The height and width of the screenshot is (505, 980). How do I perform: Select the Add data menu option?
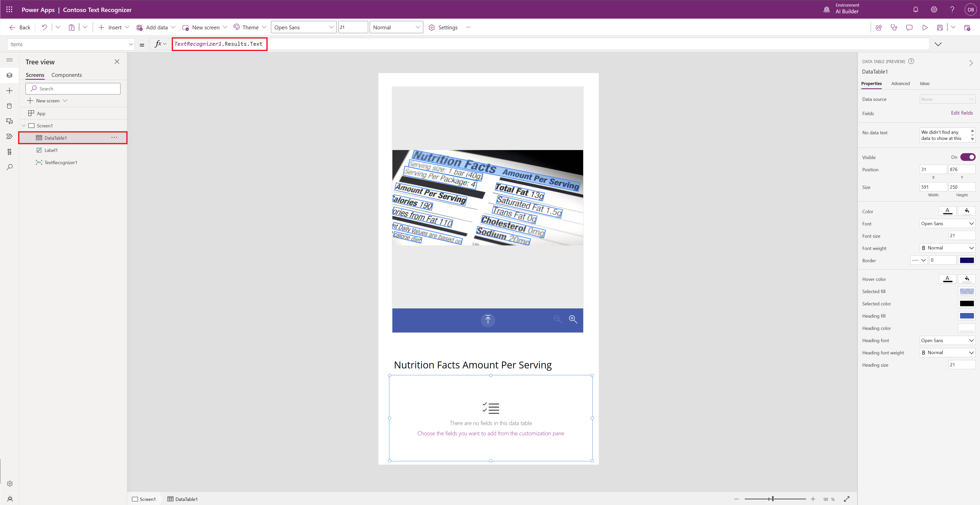tap(156, 27)
